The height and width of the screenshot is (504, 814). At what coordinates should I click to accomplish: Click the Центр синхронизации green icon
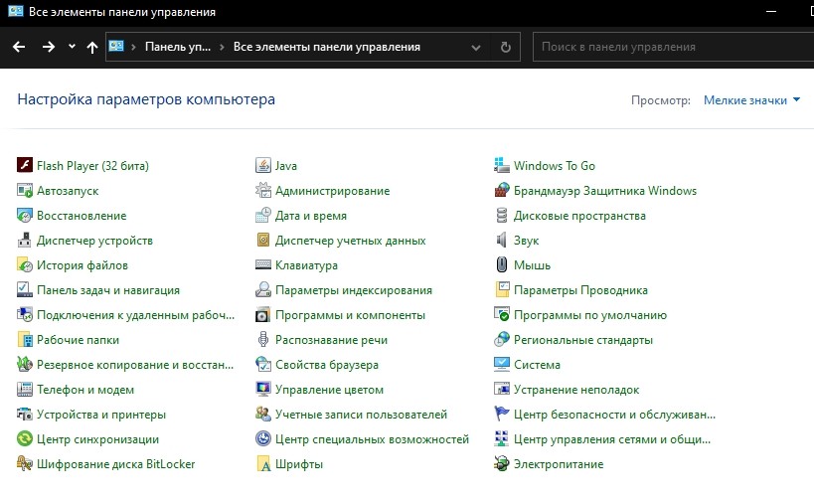coord(25,439)
